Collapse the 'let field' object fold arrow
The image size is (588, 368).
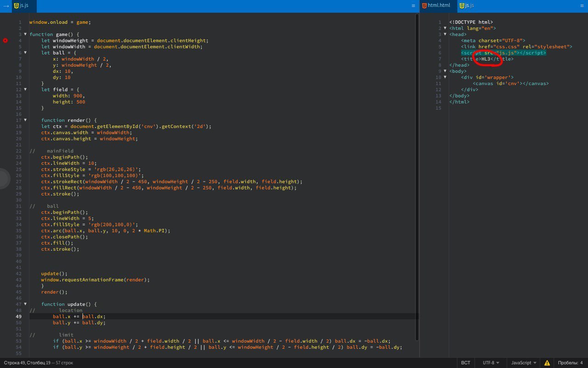pyautogui.click(x=25, y=89)
